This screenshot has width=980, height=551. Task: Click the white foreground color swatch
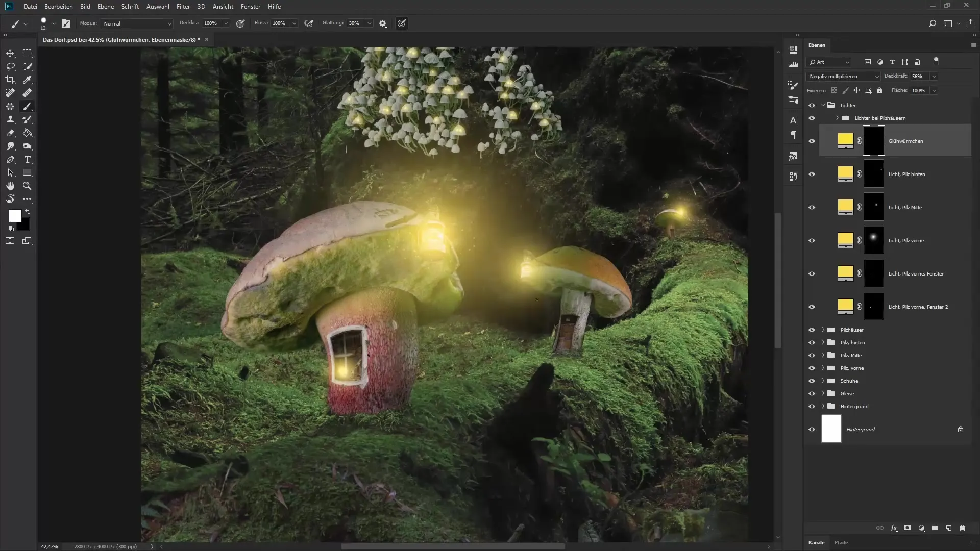coord(14,215)
